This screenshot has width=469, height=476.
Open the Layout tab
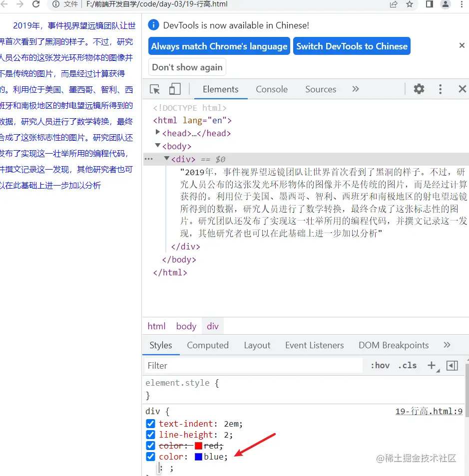(x=257, y=345)
